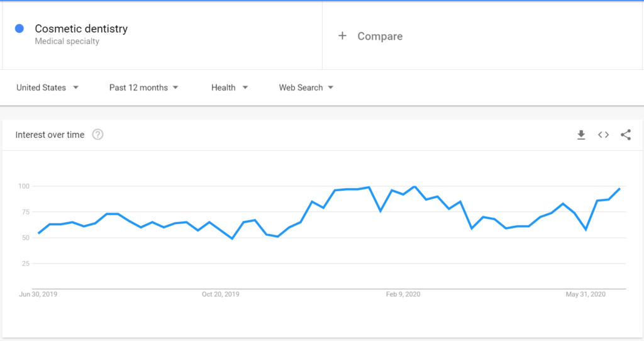This screenshot has width=644, height=341.
Task: Click the May 31, 2020 axis label
Action: [586, 294]
